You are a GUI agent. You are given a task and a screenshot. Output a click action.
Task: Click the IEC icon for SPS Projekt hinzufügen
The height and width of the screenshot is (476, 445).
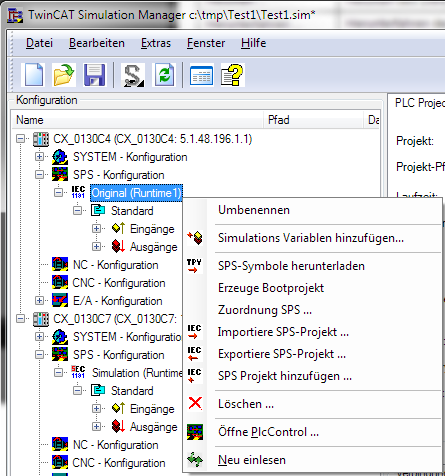[194, 376]
